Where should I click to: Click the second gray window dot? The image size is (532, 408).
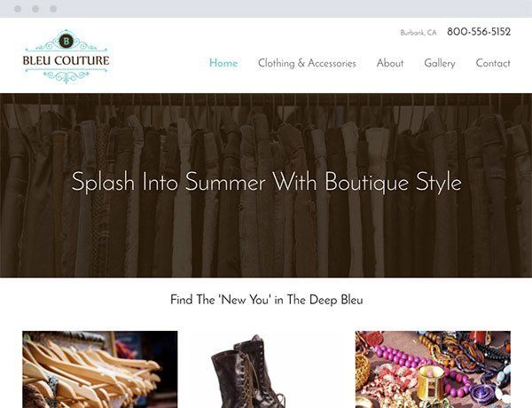coord(35,9)
